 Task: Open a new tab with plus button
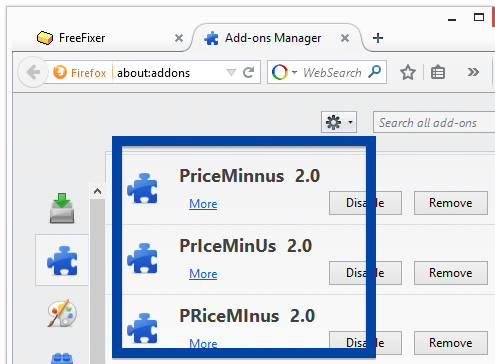(x=377, y=38)
